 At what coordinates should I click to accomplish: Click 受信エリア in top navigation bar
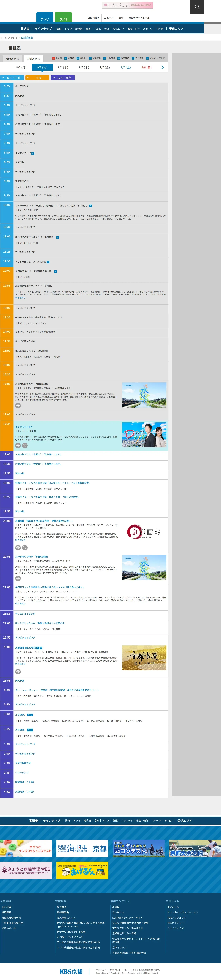tap(176, 29)
